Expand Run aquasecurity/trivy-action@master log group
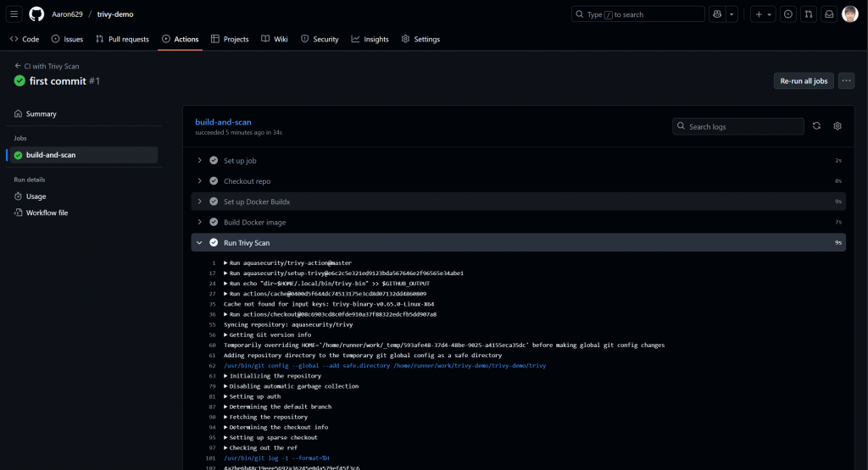This screenshot has width=868, height=470. (288, 263)
